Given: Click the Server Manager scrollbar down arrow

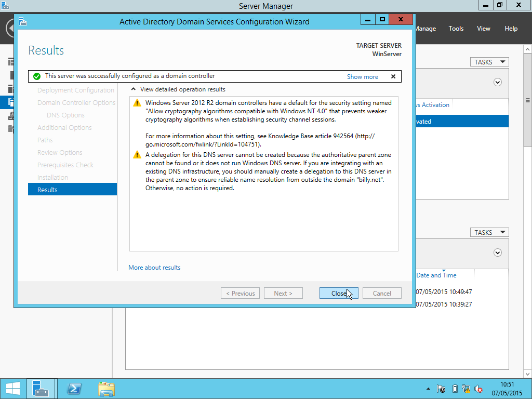Looking at the screenshot, I should 528,374.
